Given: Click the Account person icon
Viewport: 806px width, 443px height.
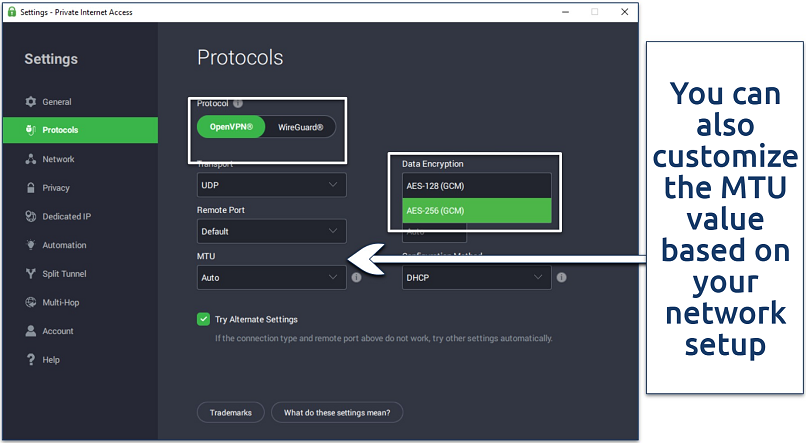Looking at the screenshot, I should [31, 331].
